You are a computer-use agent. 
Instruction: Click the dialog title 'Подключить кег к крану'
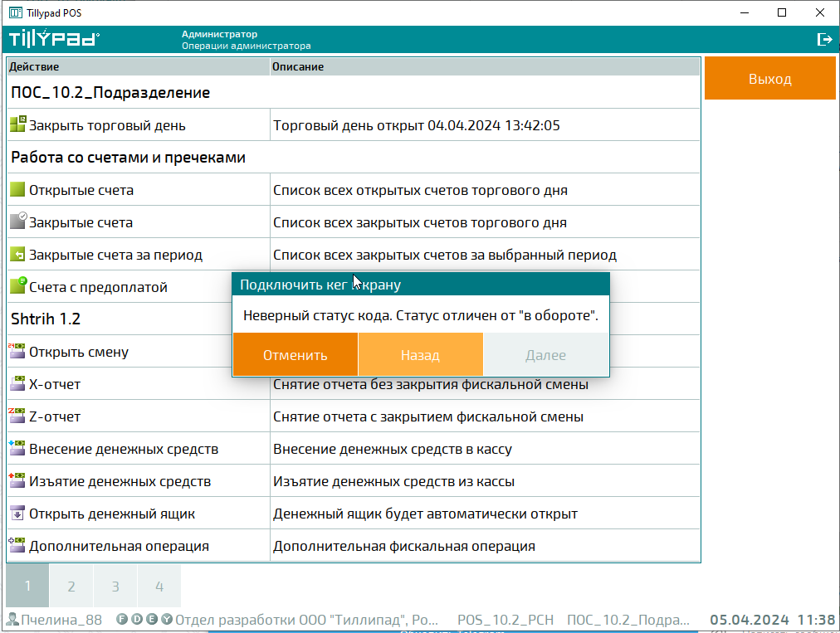320,285
